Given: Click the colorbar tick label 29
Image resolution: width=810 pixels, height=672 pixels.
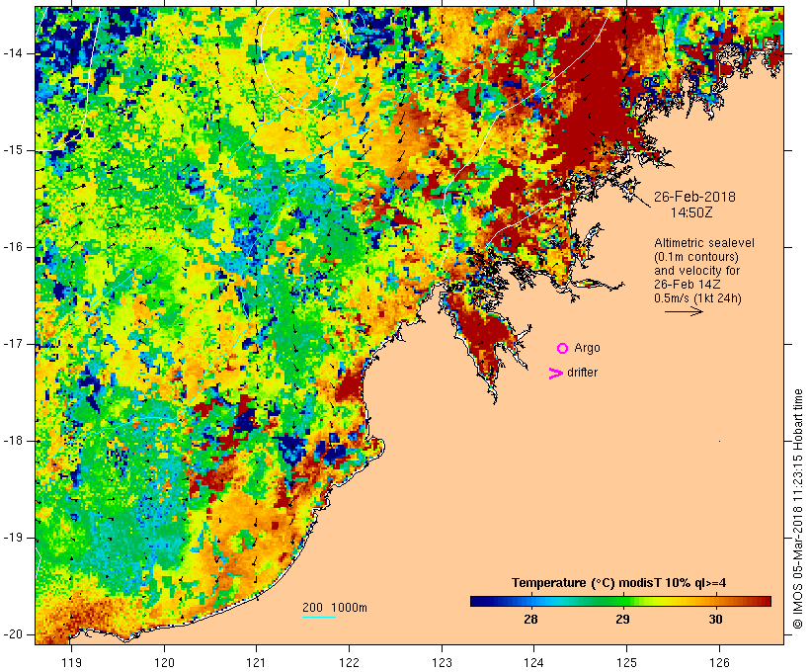Looking at the screenshot, I should pyautogui.click(x=623, y=620).
